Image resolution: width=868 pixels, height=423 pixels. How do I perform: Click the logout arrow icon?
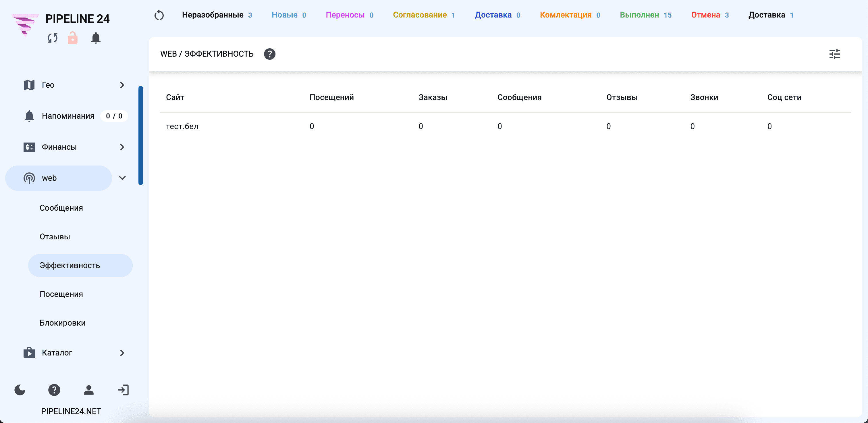click(123, 390)
